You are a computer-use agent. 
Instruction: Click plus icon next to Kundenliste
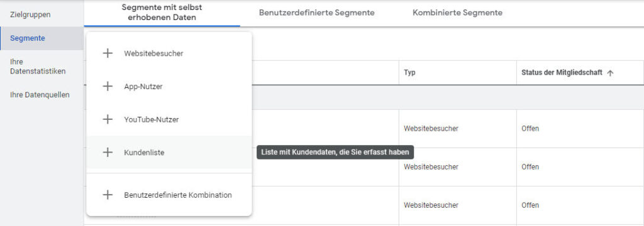107,152
